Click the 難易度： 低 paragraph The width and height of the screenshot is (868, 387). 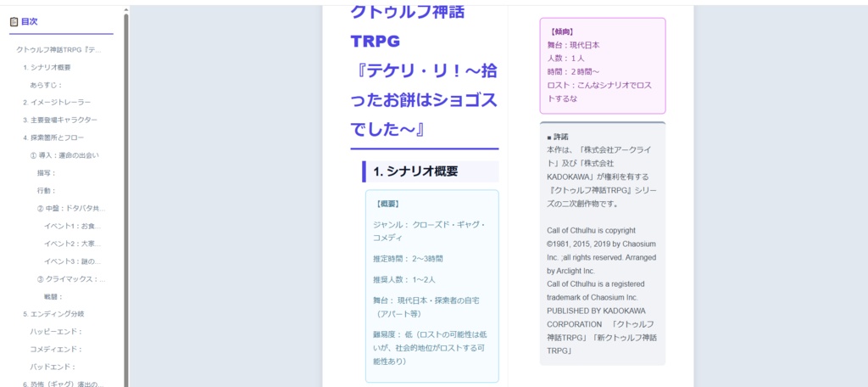pyautogui.click(x=431, y=348)
